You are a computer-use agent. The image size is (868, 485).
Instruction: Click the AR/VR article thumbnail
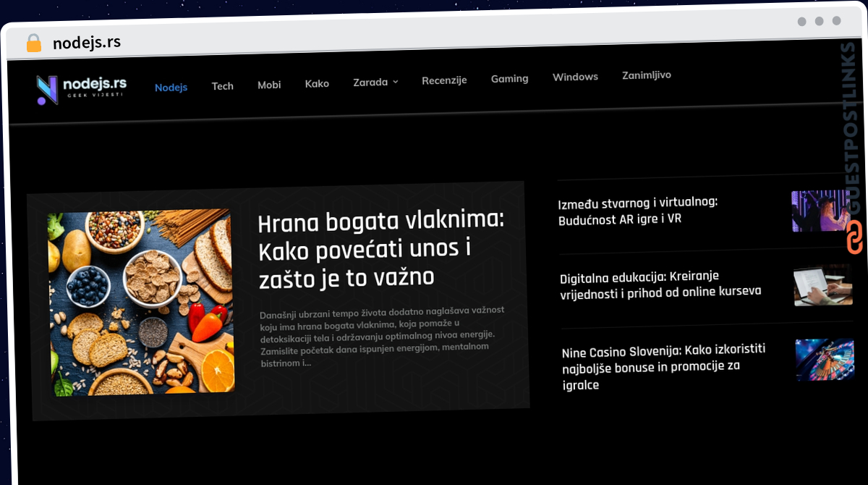pos(820,211)
